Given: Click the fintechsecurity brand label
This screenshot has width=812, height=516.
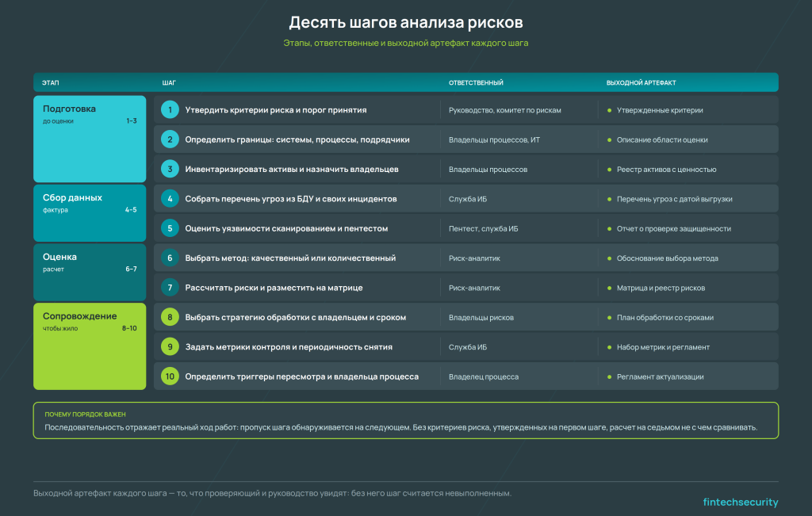Looking at the screenshot, I should (741, 502).
